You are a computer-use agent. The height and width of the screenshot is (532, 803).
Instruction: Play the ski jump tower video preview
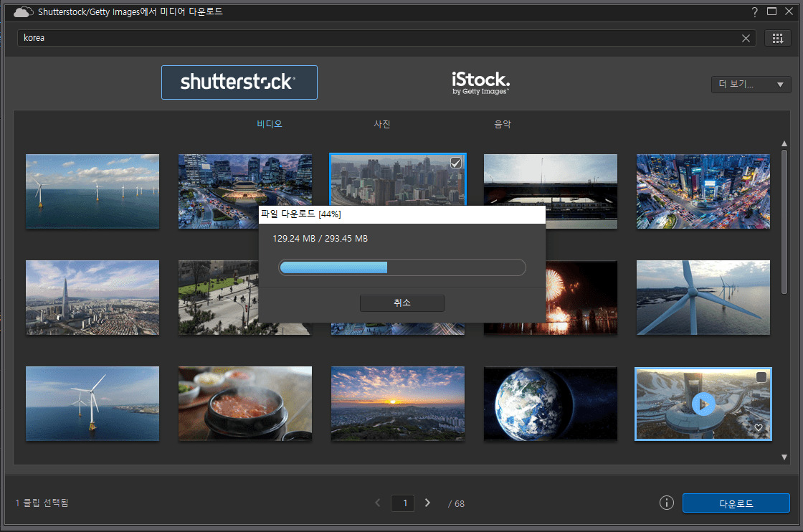703,404
